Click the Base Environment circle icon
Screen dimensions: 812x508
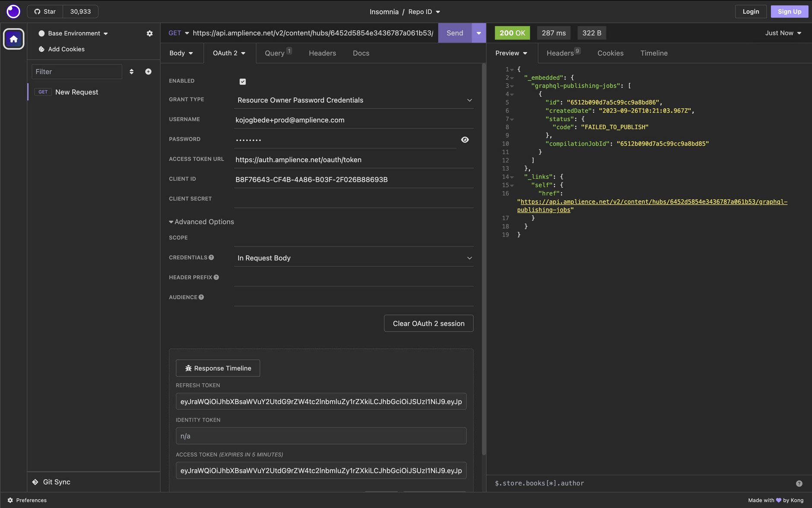pos(42,33)
